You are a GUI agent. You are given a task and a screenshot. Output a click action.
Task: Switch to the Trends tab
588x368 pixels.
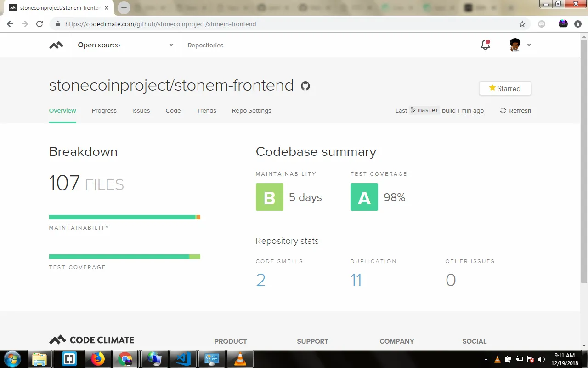click(x=206, y=110)
